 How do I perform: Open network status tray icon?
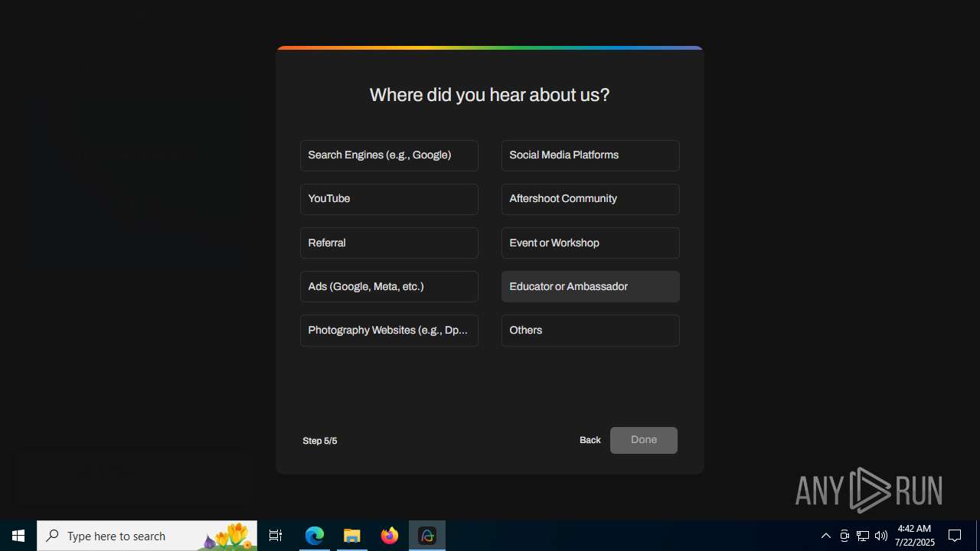pos(863,536)
